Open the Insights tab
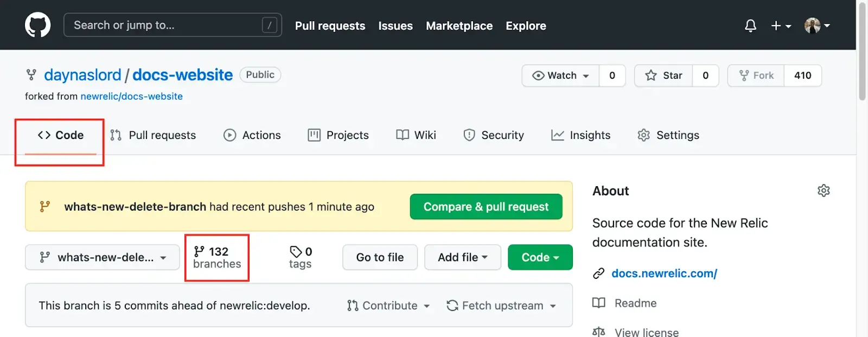The width and height of the screenshot is (868, 337). tap(580, 135)
